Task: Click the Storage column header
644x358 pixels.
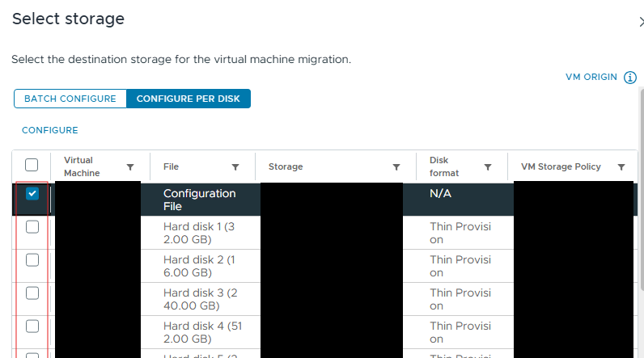Action: coord(286,167)
